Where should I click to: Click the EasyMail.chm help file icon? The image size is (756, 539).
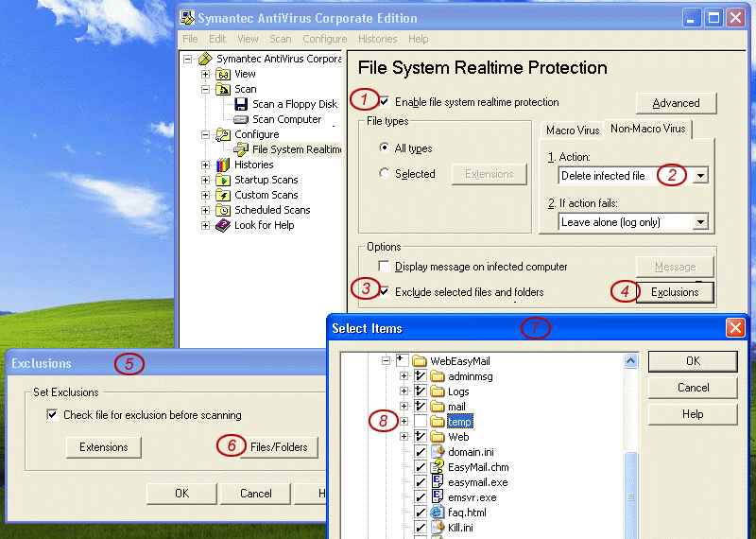438,467
